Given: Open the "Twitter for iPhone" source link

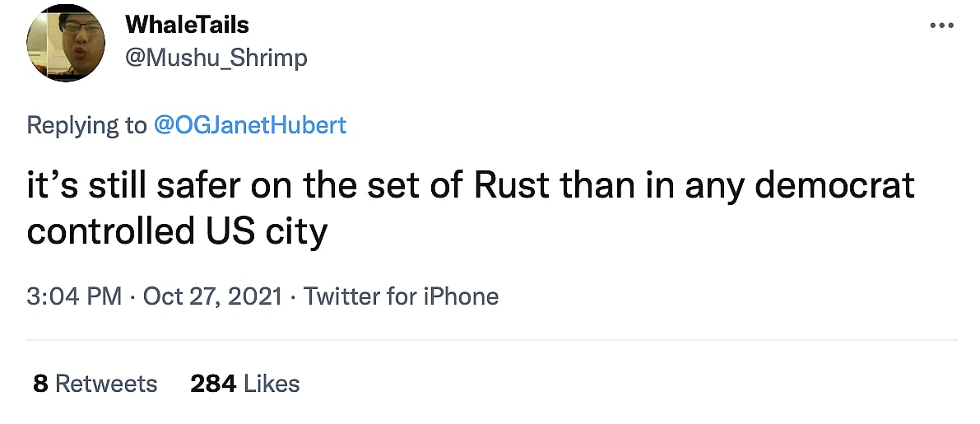Looking at the screenshot, I should [402, 296].
